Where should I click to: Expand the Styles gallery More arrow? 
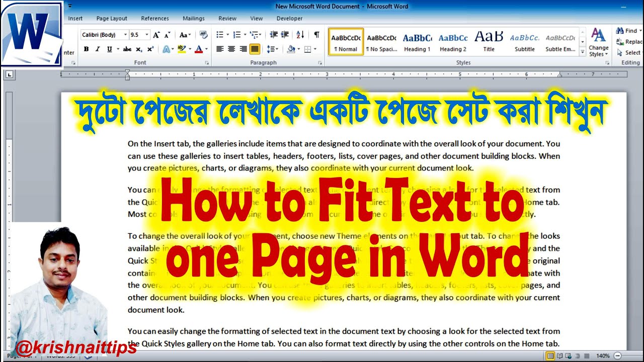pyautogui.click(x=583, y=52)
